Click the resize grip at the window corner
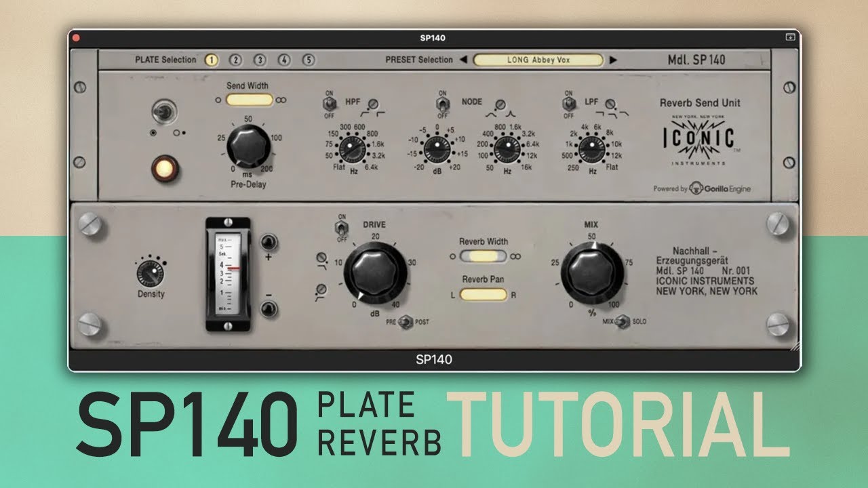The height and width of the screenshot is (488, 868). (x=794, y=345)
